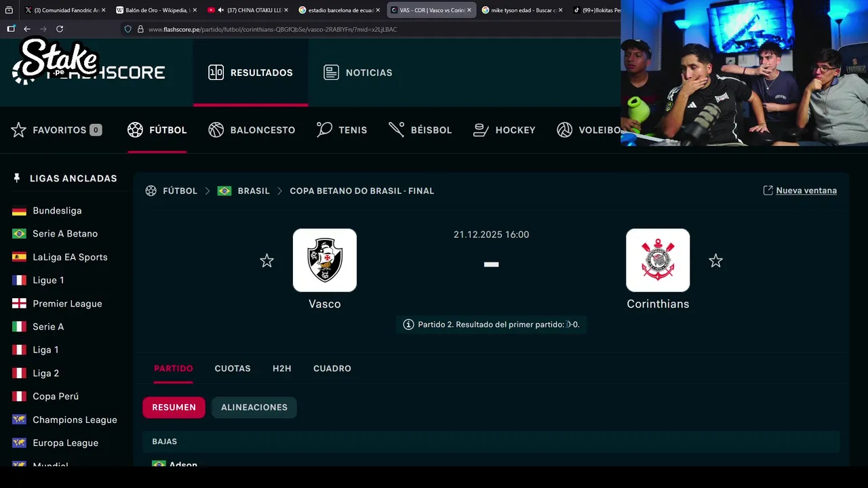868x488 pixels.
Task: Open the Resultados section
Action: pyautogui.click(x=250, y=73)
